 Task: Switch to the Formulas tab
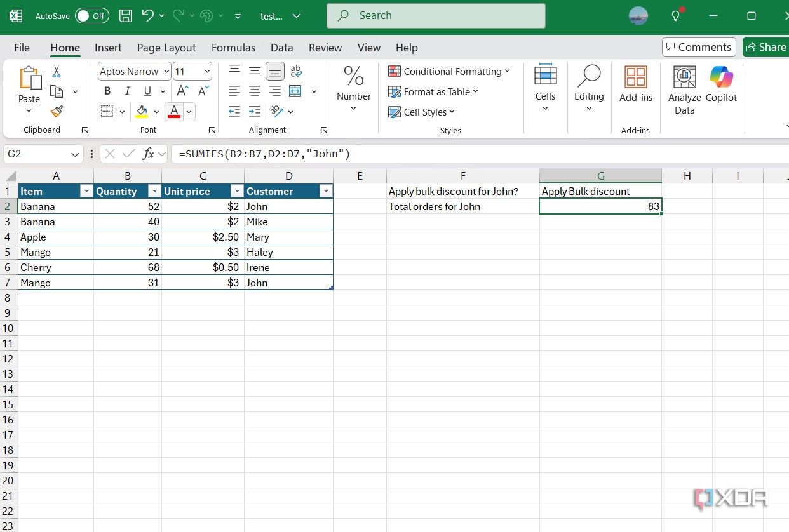click(233, 48)
